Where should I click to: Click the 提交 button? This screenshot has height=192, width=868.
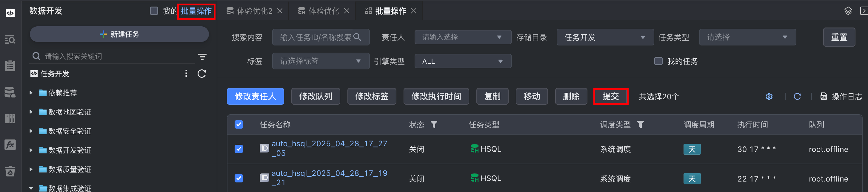[x=610, y=97]
